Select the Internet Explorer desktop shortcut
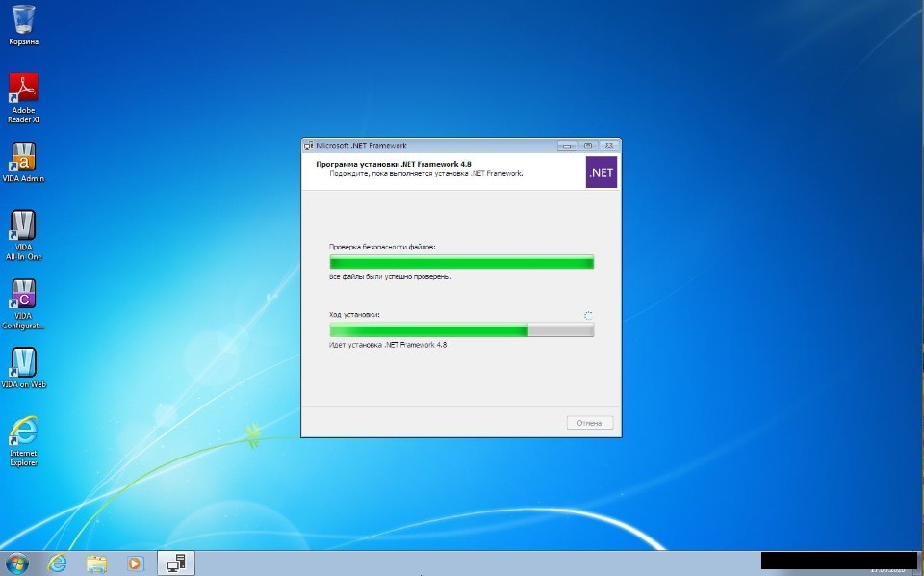Viewport: 924px width, 576px height. [x=23, y=441]
